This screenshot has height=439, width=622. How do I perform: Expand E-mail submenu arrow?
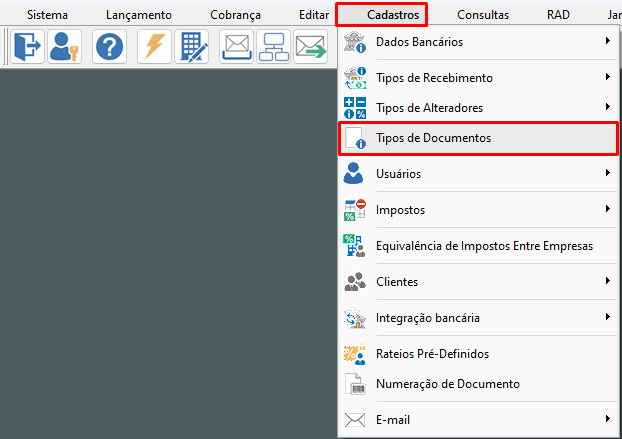click(x=608, y=419)
